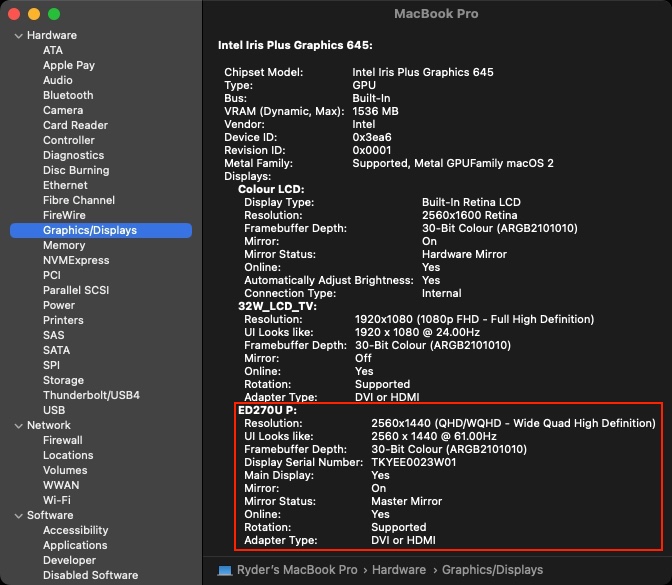
Task: Click Ryder's MacBook Pro in path bar
Action: [297, 570]
